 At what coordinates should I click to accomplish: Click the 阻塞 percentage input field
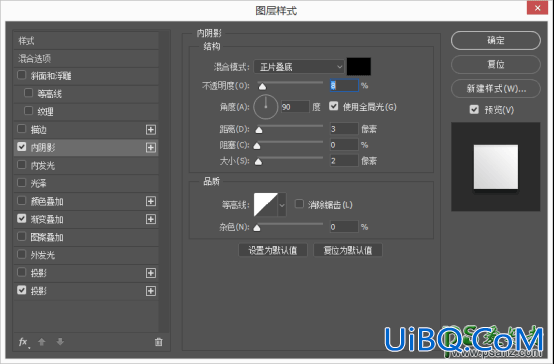tap(344, 145)
